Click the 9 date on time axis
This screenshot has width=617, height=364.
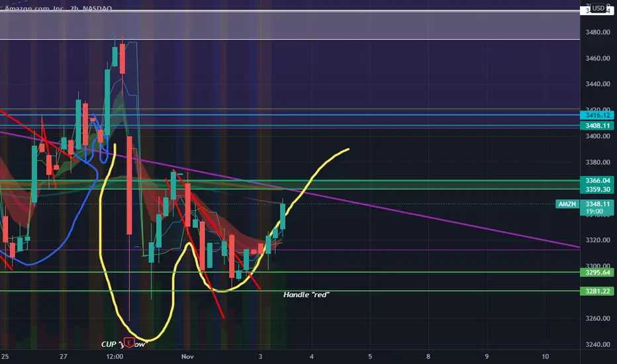point(487,357)
